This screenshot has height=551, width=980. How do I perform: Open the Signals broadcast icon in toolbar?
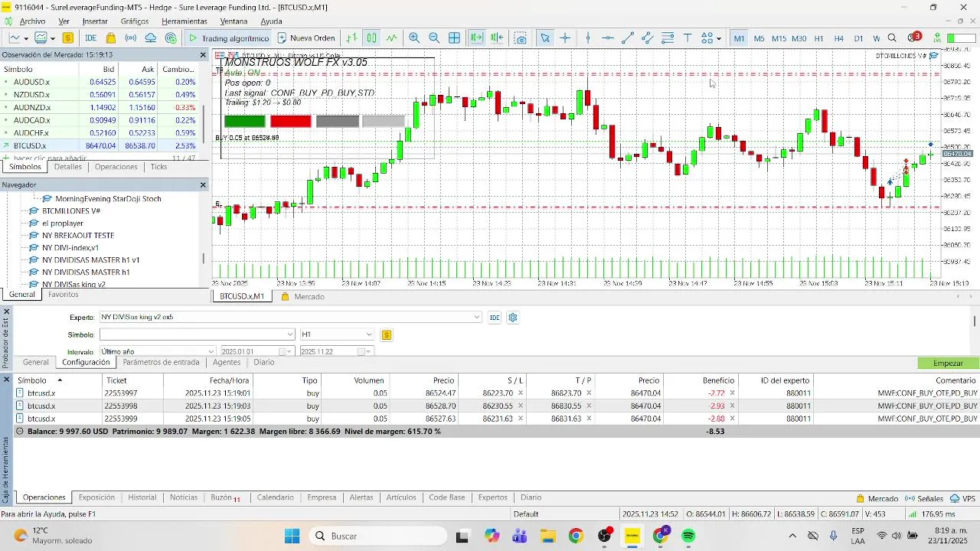pos(131,38)
